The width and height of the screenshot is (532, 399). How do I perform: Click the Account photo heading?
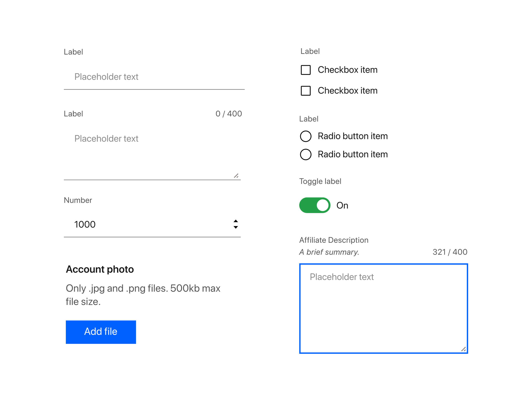click(x=100, y=269)
